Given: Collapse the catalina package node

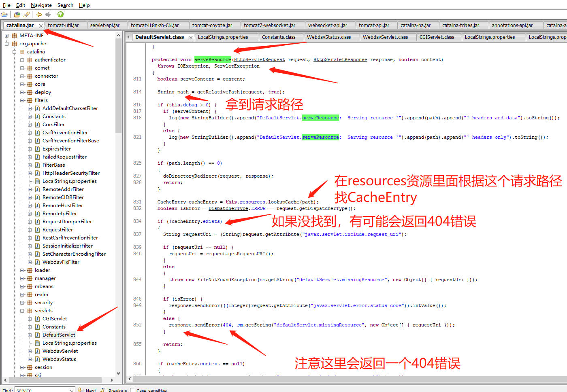Looking at the screenshot, I should pos(15,52).
